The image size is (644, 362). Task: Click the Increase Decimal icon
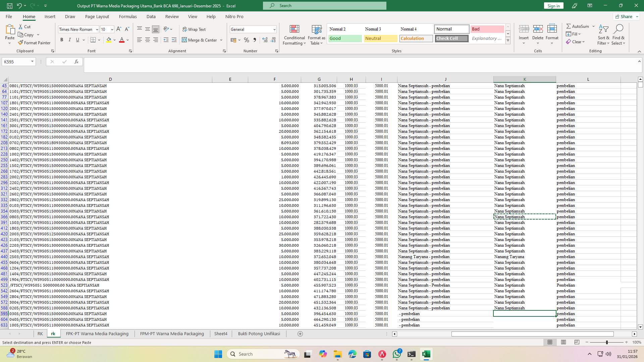click(x=265, y=40)
